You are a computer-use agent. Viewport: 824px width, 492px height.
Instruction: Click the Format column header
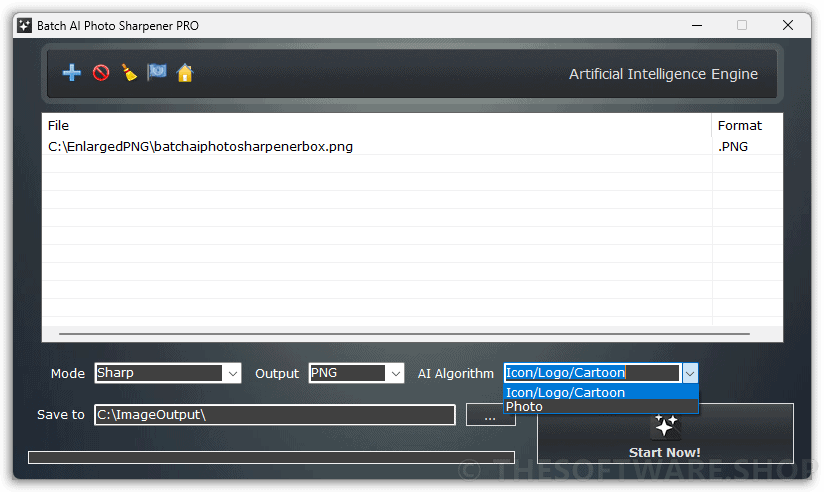coord(747,126)
